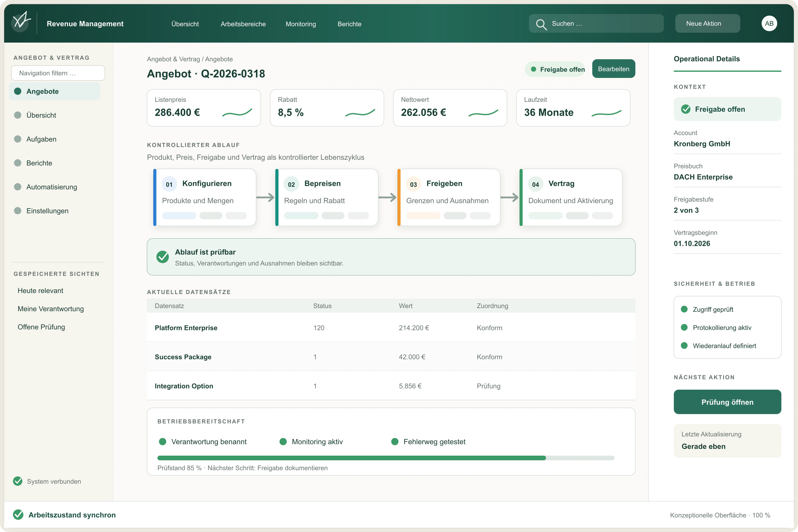
Task: Open the Konfigurieren step card
Action: point(205,197)
